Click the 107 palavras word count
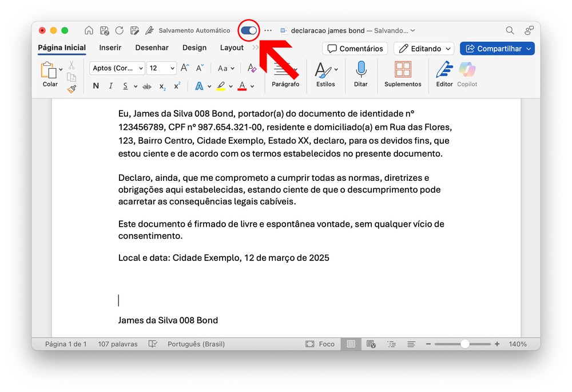 pos(118,344)
